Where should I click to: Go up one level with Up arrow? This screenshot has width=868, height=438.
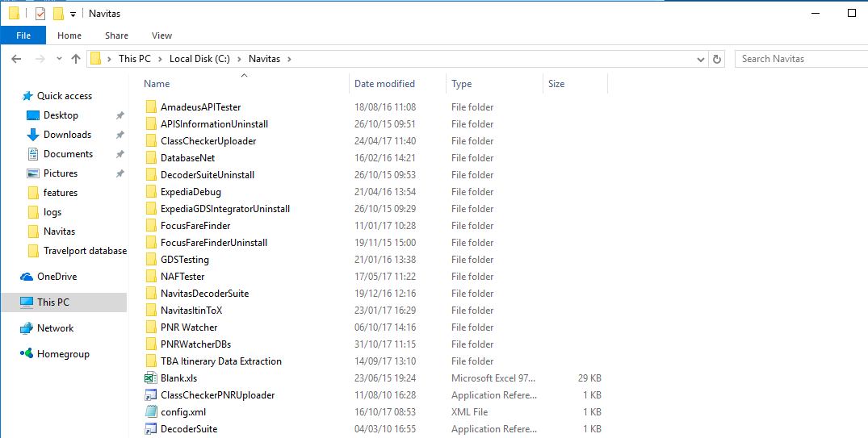[76, 59]
